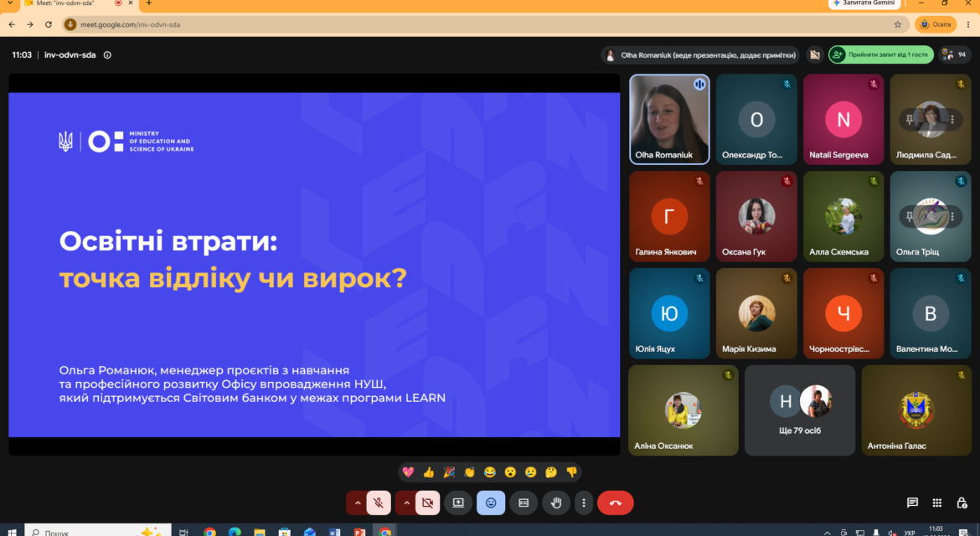Viewport: 980px width, 536px height.
Task: Send the laughing face reaction
Action: tap(490, 472)
